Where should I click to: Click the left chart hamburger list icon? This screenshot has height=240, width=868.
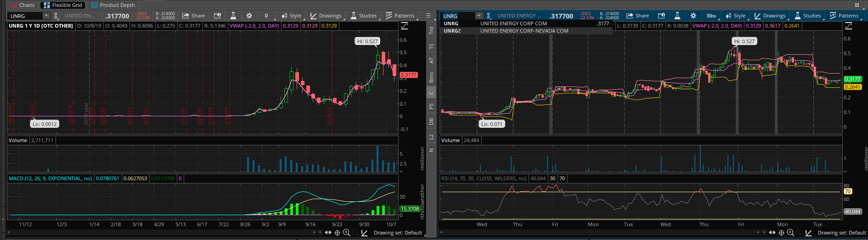click(x=428, y=16)
